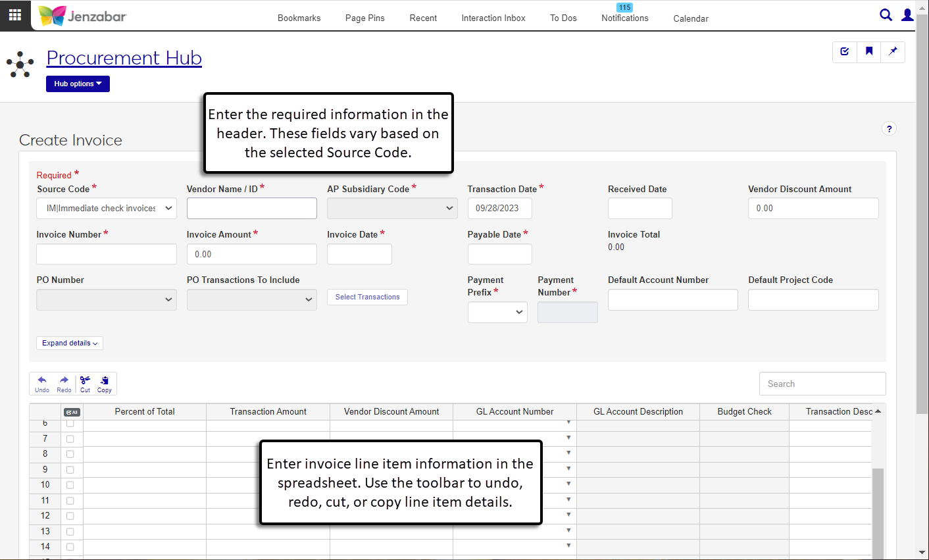Expand the Hub options menu

(x=78, y=84)
